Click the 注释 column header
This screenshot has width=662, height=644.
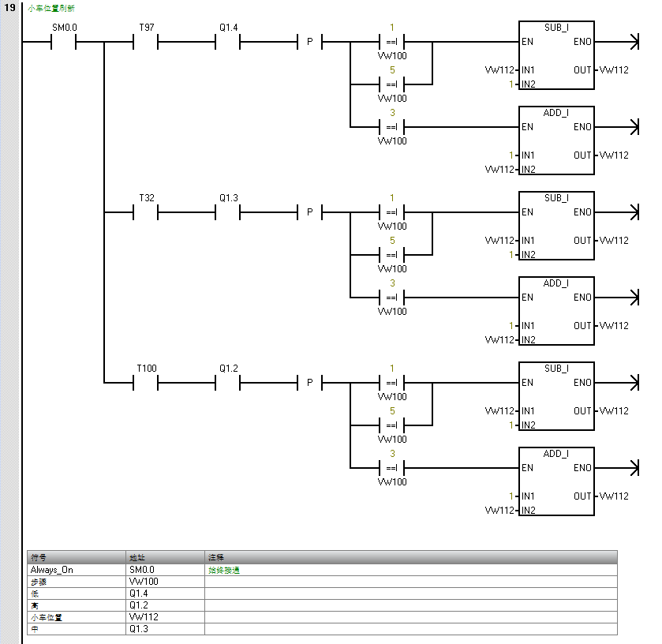[x=410, y=557]
